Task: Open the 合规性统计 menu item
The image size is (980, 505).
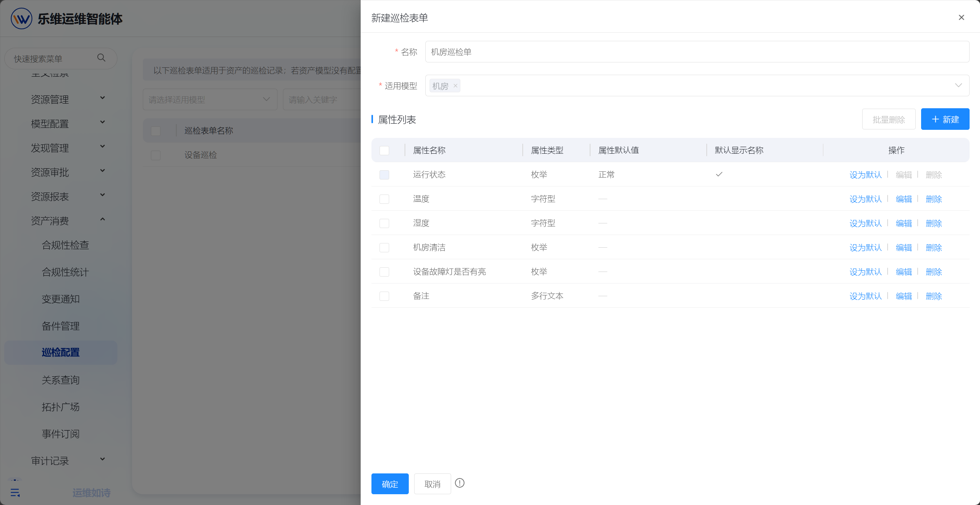Action: coord(65,272)
